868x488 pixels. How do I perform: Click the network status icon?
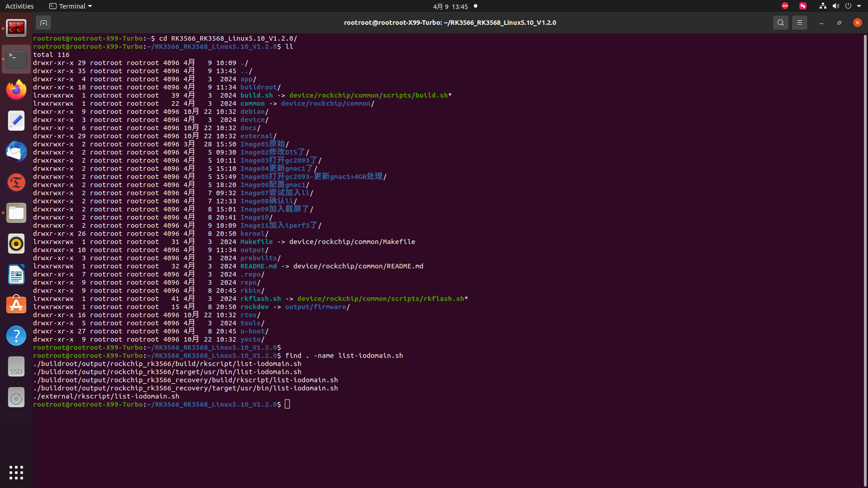[823, 6]
